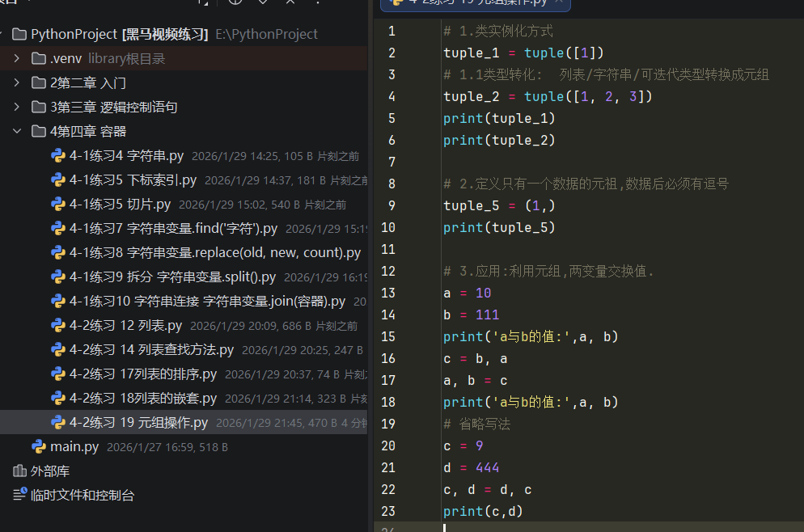The image size is (804, 532).
Task: Click code line c = b, a
Action: click(476, 358)
